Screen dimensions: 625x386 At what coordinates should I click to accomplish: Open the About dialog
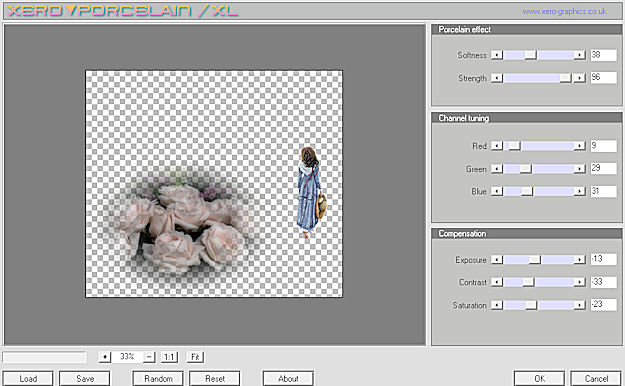click(288, 378)
